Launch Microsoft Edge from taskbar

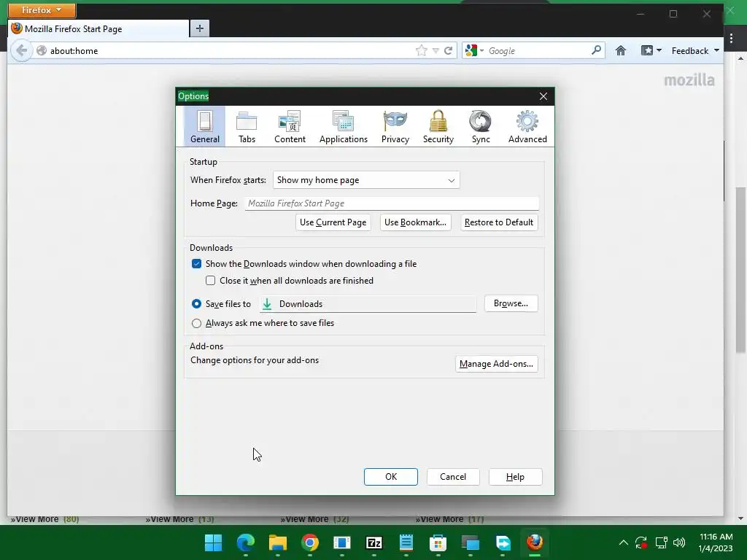click(x=245, y=542)
